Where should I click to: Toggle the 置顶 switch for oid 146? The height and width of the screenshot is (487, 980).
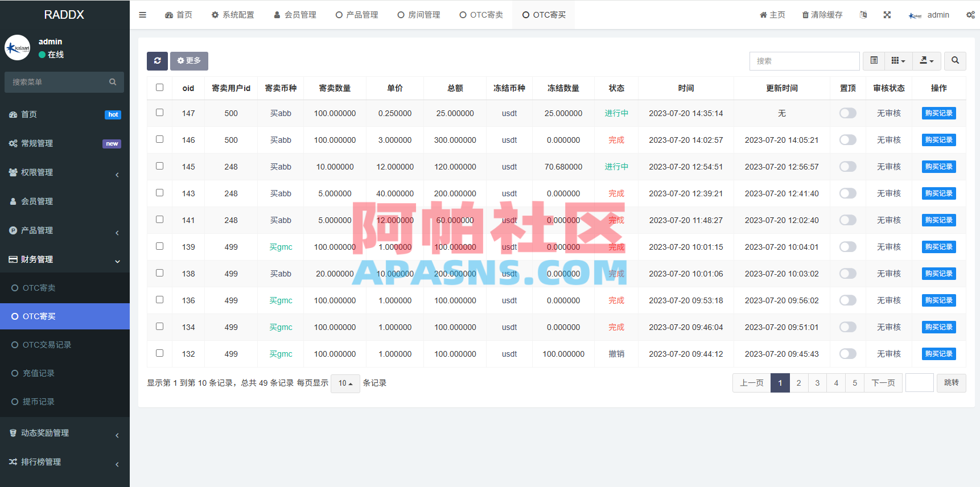847,140
